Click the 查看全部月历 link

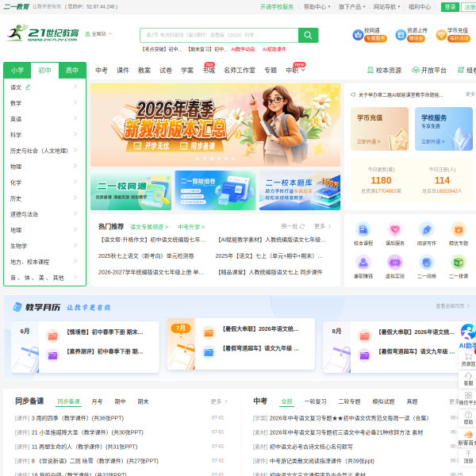[x=453, y=306]
